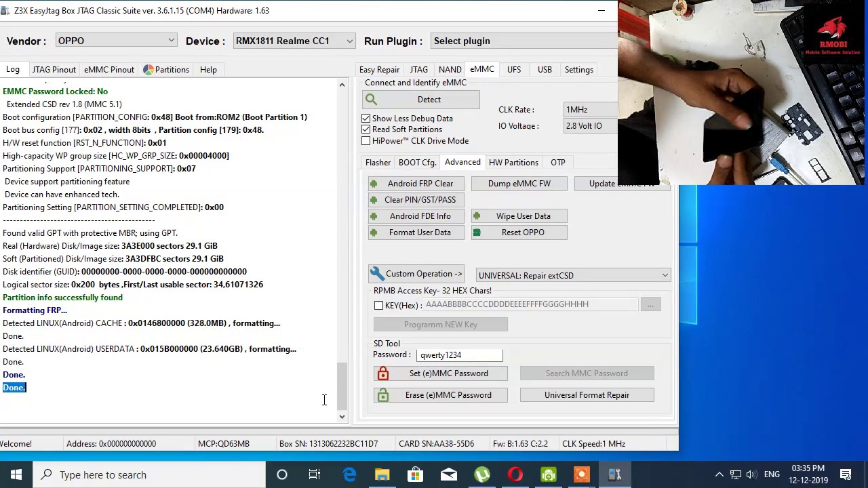
Task: Click the Windows taskbar search box
Action: pos(149,474)
